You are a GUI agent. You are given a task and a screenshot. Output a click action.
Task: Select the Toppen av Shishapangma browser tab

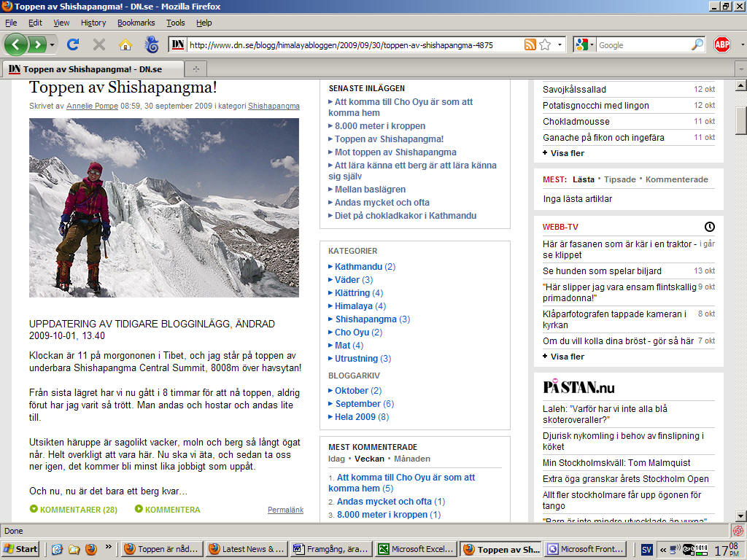(x=93, y=69)
